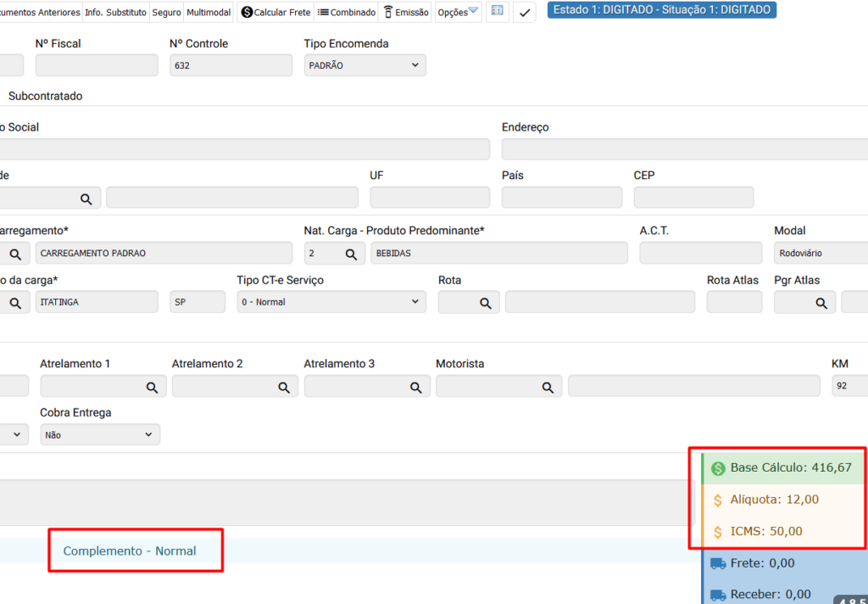Expand the Tipo Encomenda dropdown

click(364, 65)
